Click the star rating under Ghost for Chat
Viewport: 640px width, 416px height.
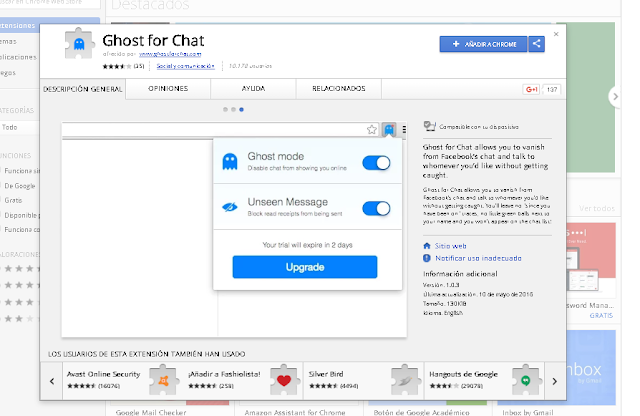117,66
